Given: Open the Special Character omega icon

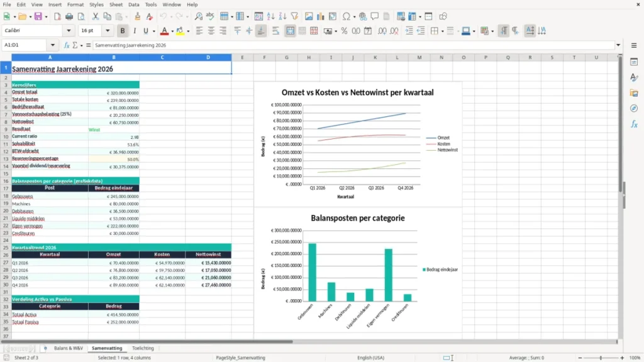Looking at the screenshot, I should [347, 16].
